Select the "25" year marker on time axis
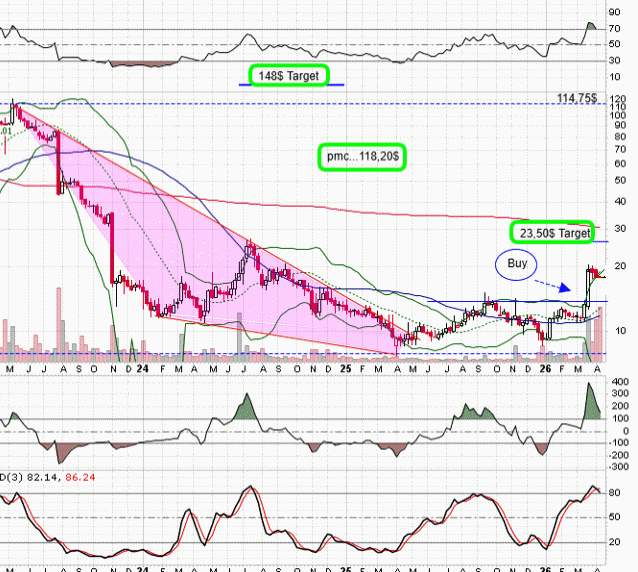 344,368
